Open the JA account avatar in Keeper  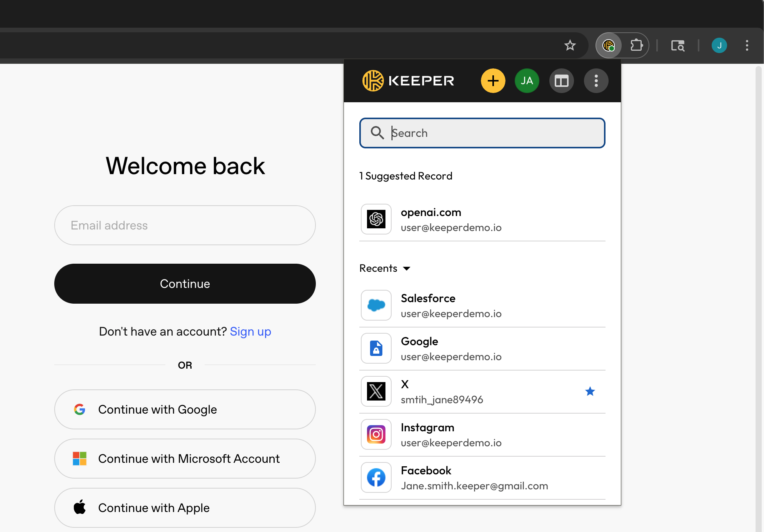[527, 81]
